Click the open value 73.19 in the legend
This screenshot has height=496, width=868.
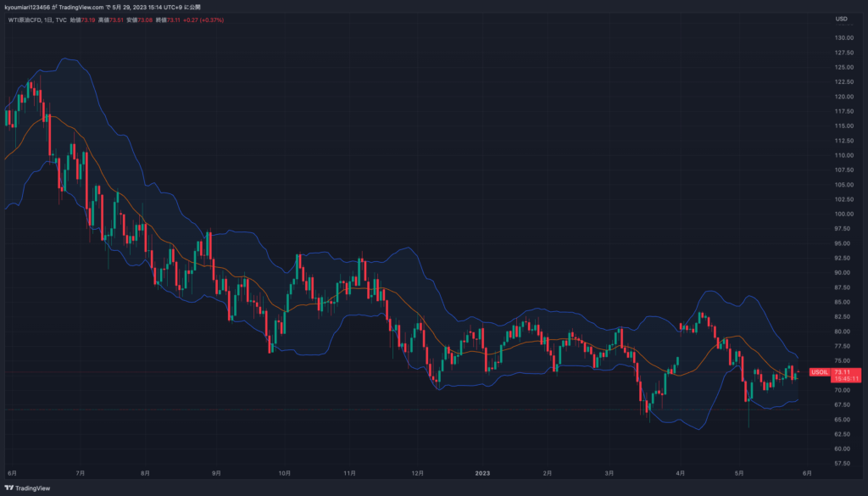(x=88, y=20)
